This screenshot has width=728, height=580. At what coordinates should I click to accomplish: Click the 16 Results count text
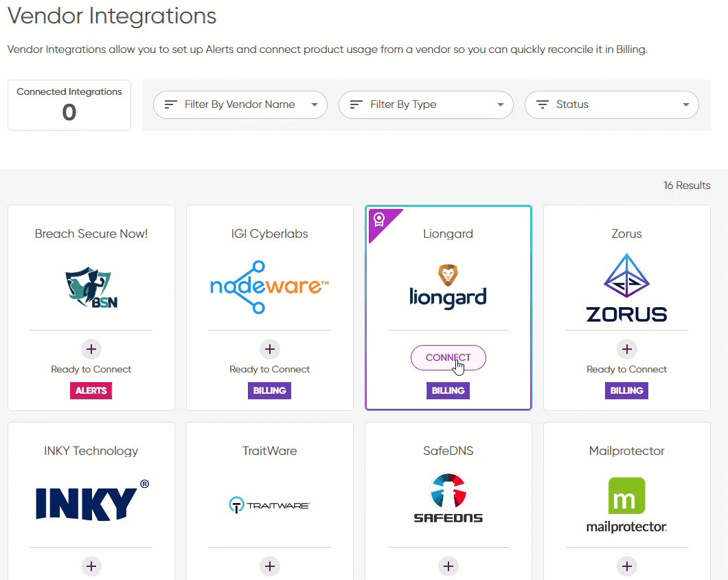tap(687, 186)
